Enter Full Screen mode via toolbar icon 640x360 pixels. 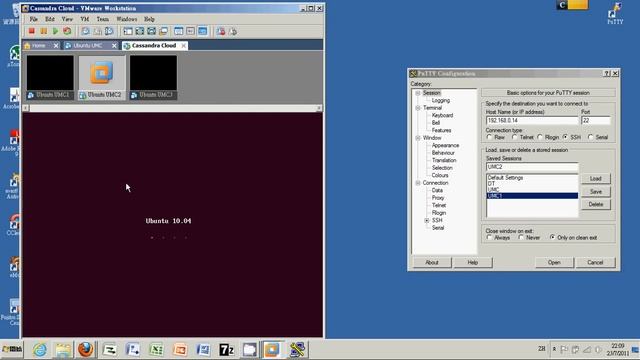click(140, 31)
